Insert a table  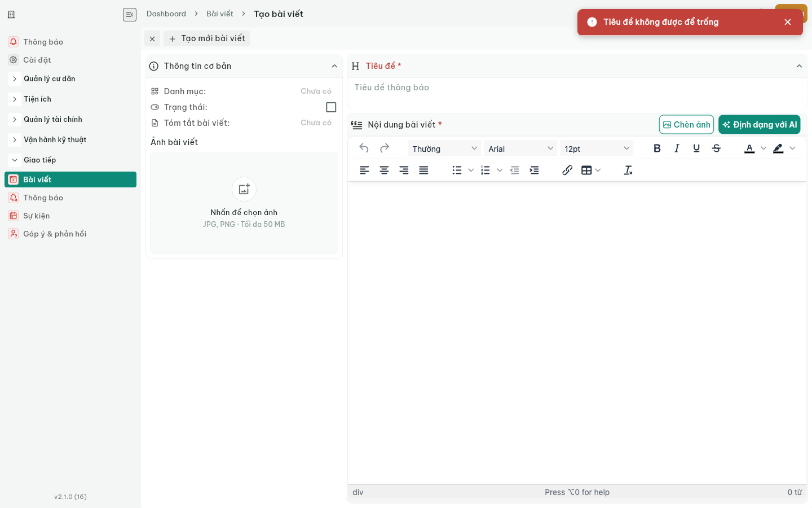coord(586,170)
